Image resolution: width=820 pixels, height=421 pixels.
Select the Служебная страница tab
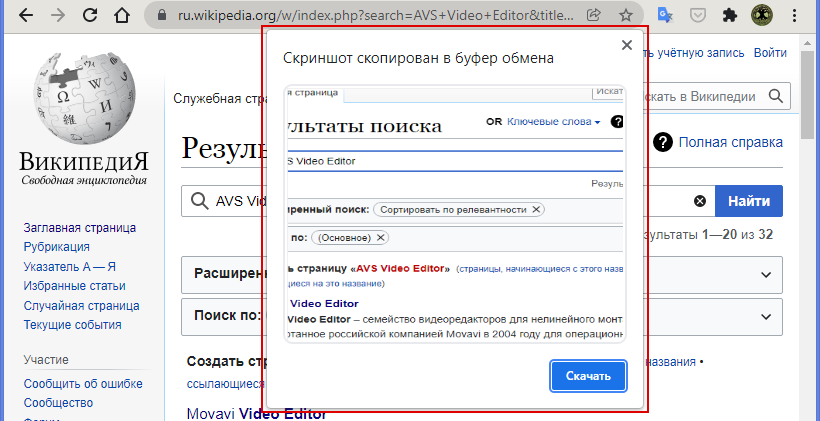(x=220, y=98)
